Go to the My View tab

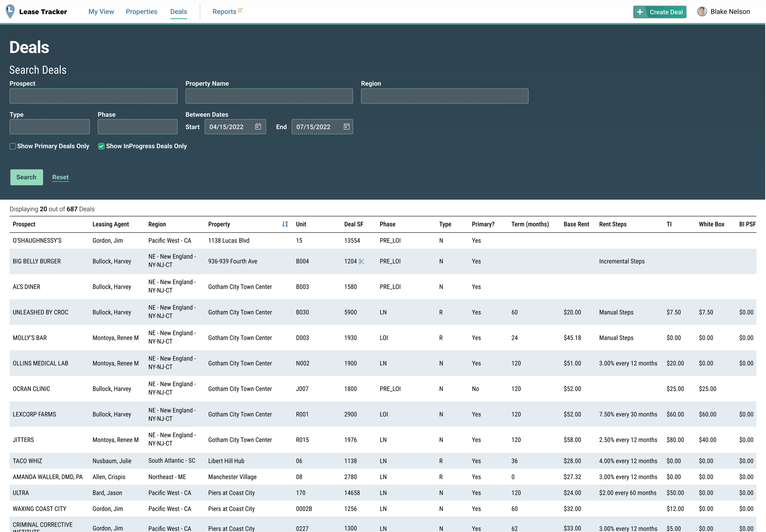pyautogui.click(x=101, y=12)
